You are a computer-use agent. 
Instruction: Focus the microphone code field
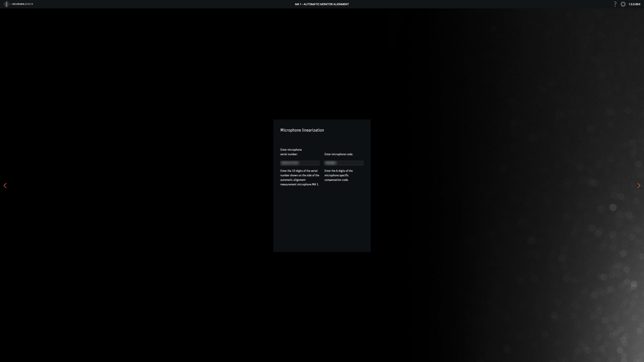pyautogui.click(x=344, y=163)
